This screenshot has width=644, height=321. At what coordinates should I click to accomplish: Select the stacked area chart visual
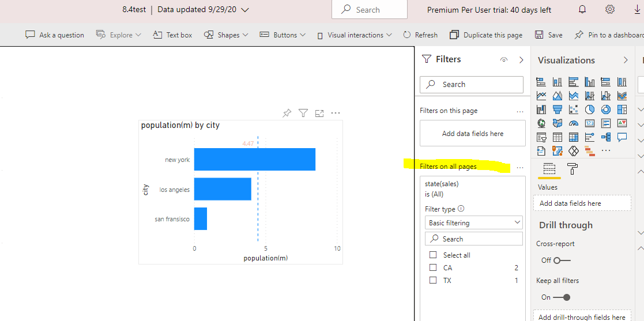574,96
